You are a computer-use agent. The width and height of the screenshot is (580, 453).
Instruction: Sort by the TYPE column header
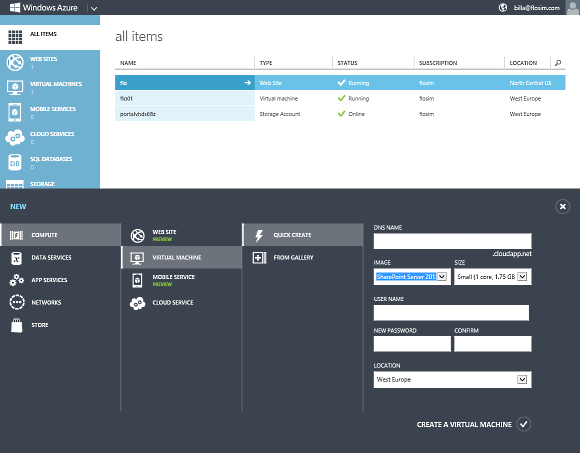266,63
